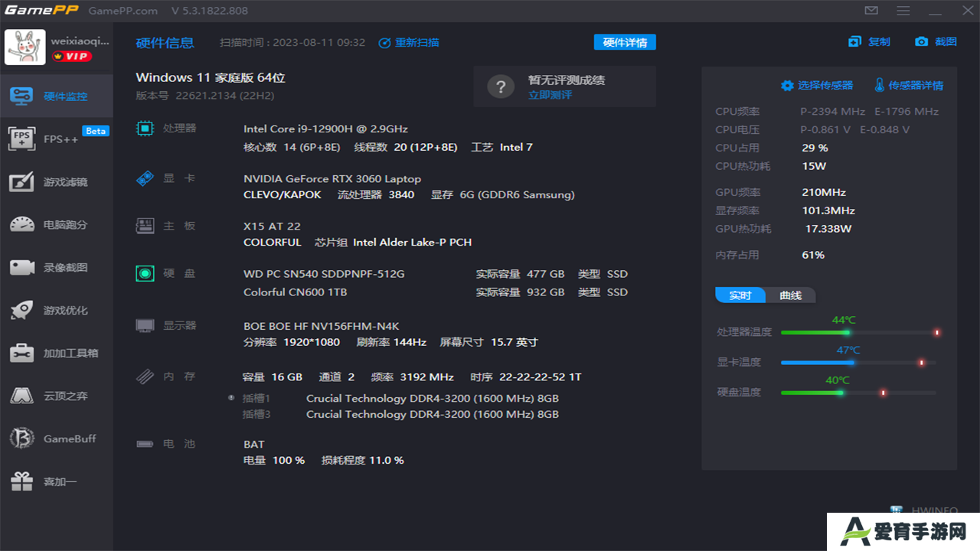Viewport: 980px width, 551px height.
Task: Open the title bar menu icon
Action: (903, 11)
